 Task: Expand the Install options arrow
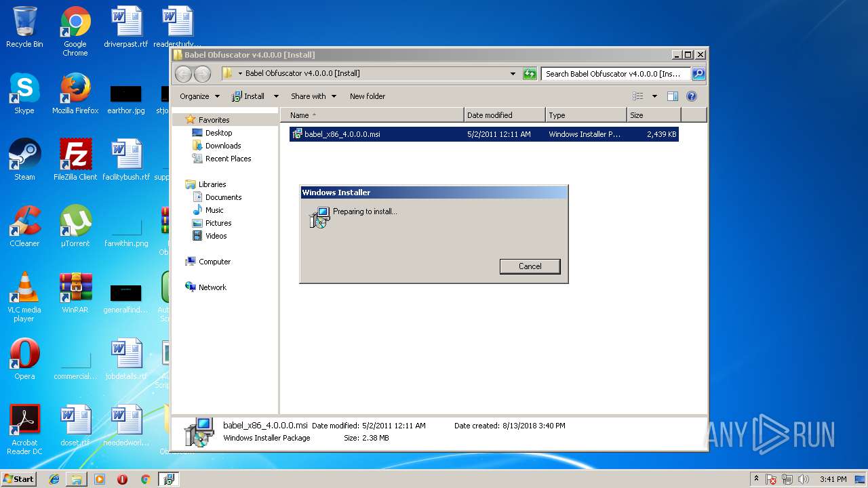276,96
